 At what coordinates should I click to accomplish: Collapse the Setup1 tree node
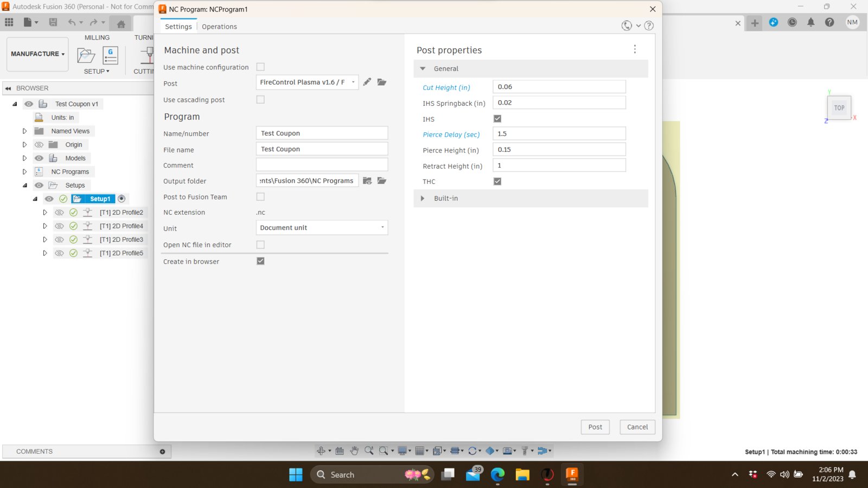click(35, 199)
